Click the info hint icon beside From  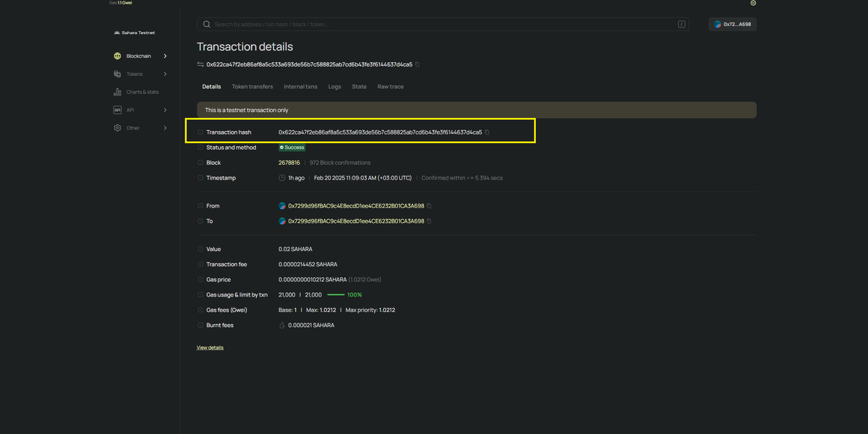[x=200, y=206]
